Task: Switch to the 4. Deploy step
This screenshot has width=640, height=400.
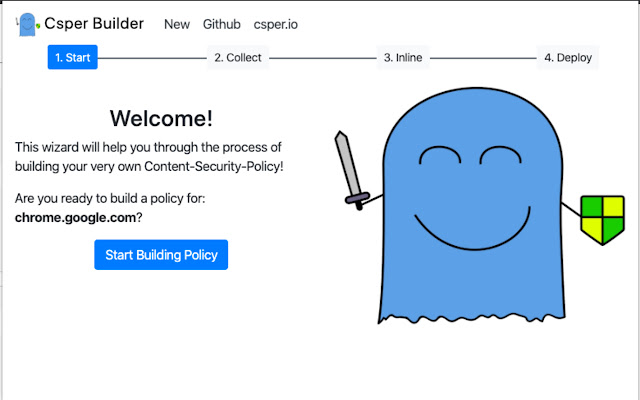Action: point(568,58)
